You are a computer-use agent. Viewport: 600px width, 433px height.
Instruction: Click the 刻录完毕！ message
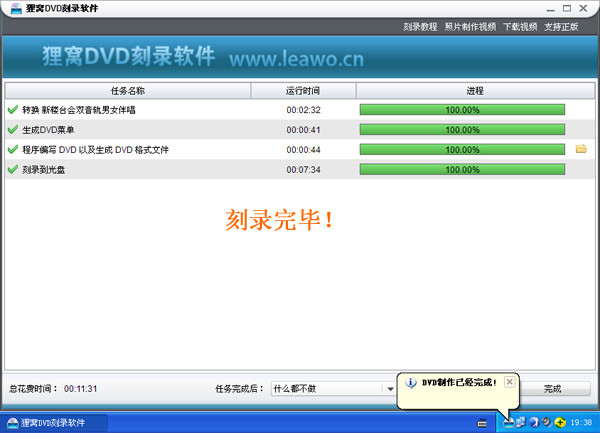(x=279, y=220)
